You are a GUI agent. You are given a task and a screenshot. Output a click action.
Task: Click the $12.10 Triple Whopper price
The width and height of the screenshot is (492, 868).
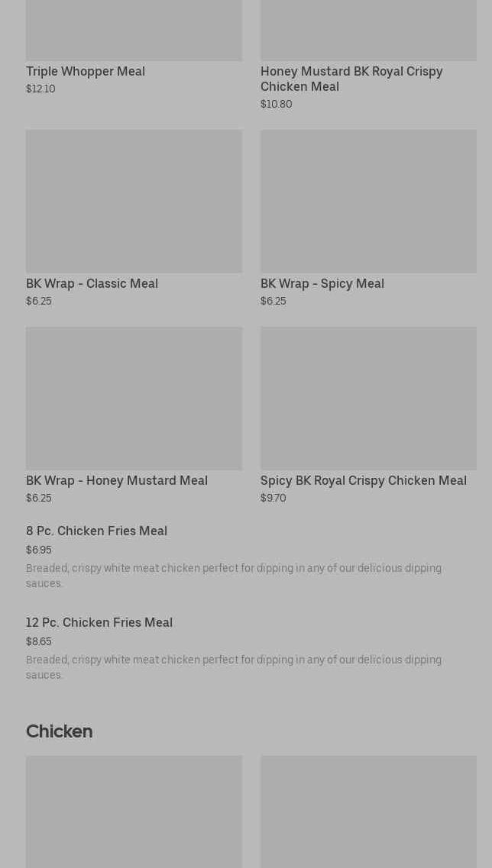click(40, 89)
